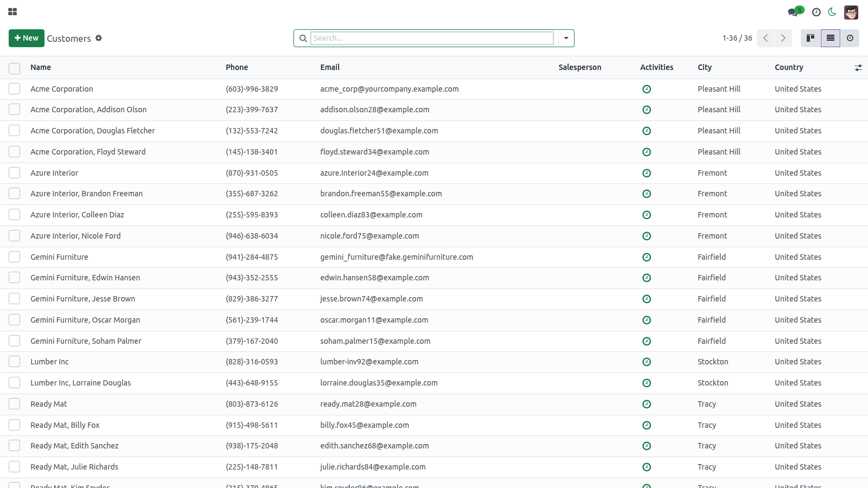Click Stockton city in Lumber Inc row

tap(713, 362)
